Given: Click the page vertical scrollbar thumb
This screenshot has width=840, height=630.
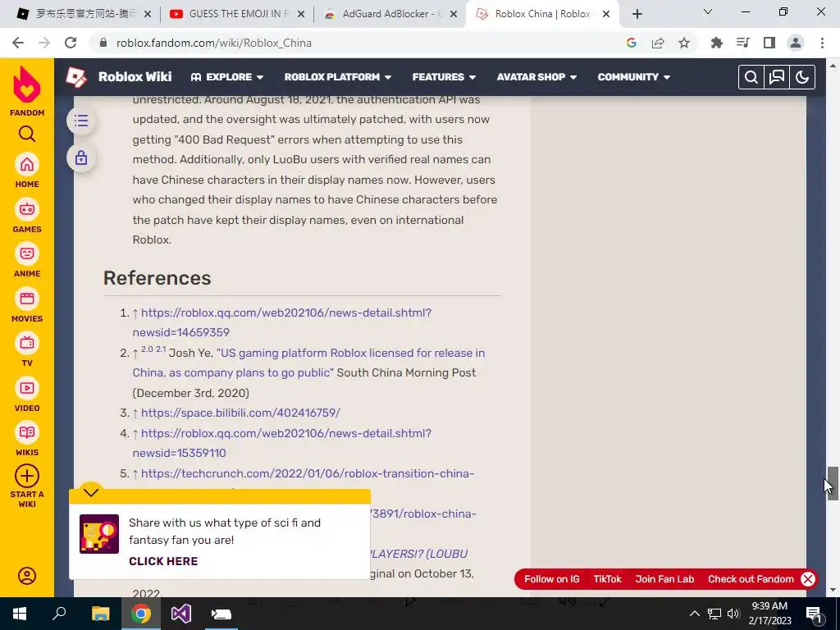Looking at the screenshot, I should coord(832,484).
